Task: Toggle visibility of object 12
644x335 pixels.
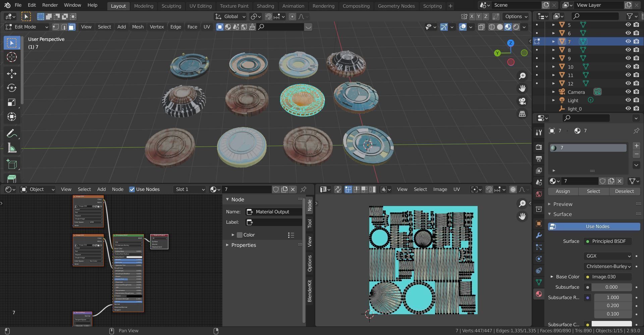Action: click(x=628, y=83)
